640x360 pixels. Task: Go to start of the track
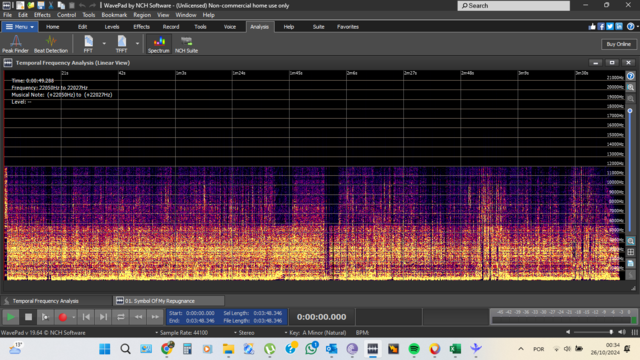(x=86, y=317)
